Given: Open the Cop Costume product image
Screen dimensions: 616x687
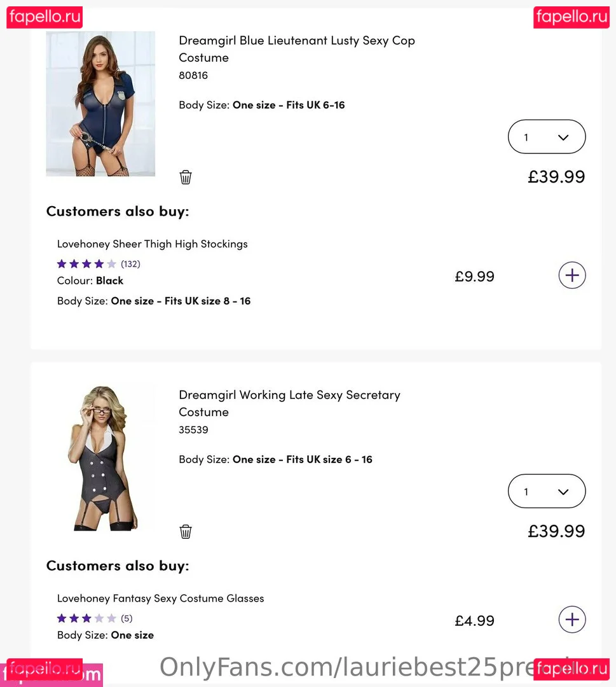Looking at the screenshot, I should coord(100,104).
